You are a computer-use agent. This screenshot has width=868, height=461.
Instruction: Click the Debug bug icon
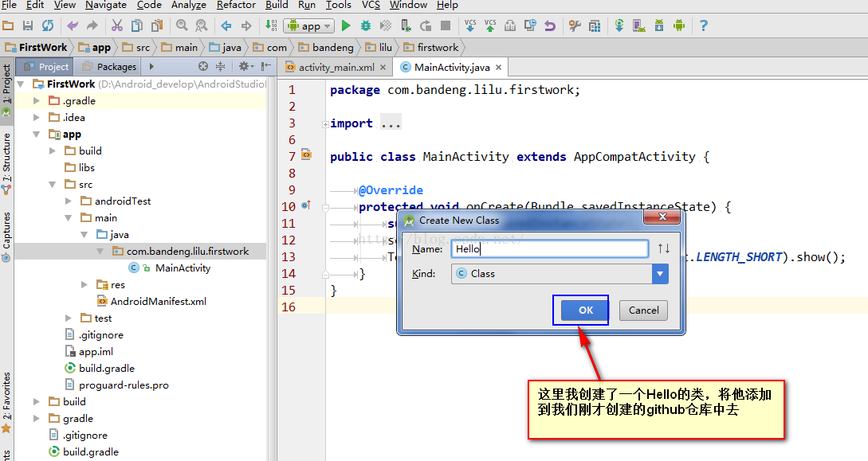coord(366,25)
